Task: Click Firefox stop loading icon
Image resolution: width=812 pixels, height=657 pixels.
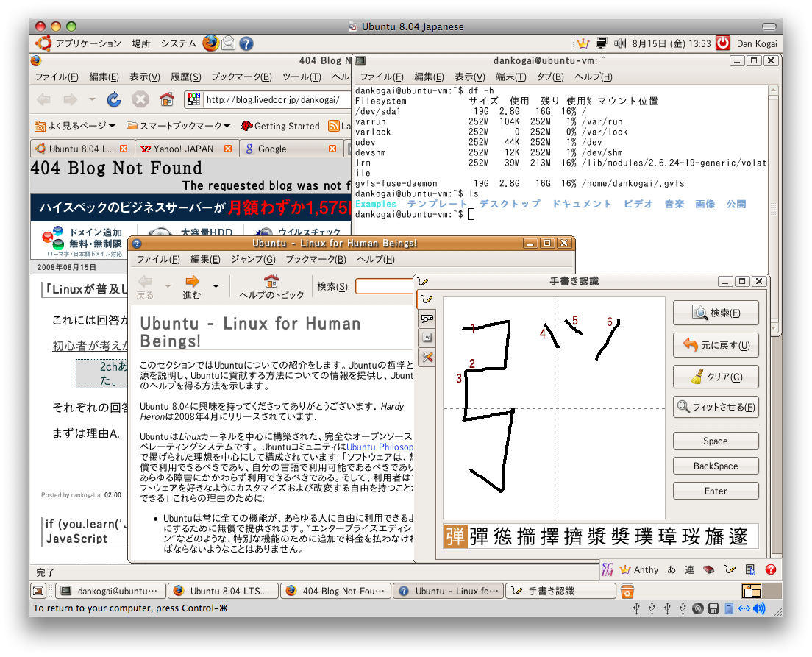Action: point(140,99)
